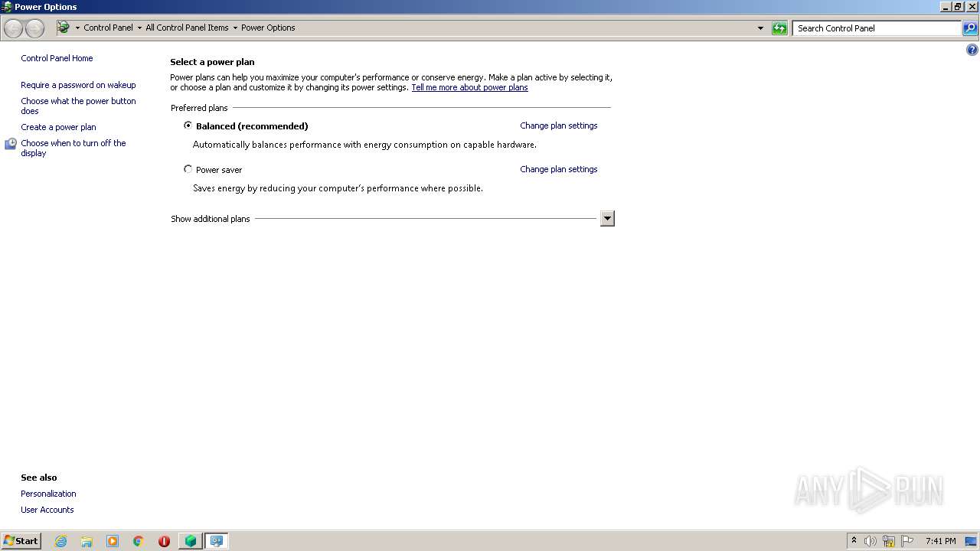The image size is (980, 551).
Task: Click the Search Control Panel field
Action: click(x=877, y=28)
